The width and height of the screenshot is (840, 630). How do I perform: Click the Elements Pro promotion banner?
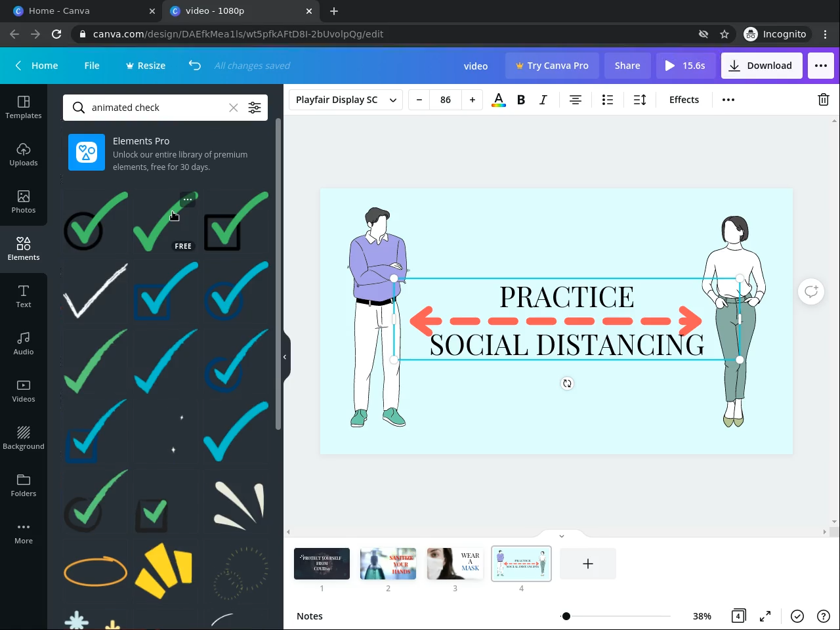[x=165, y=153]
